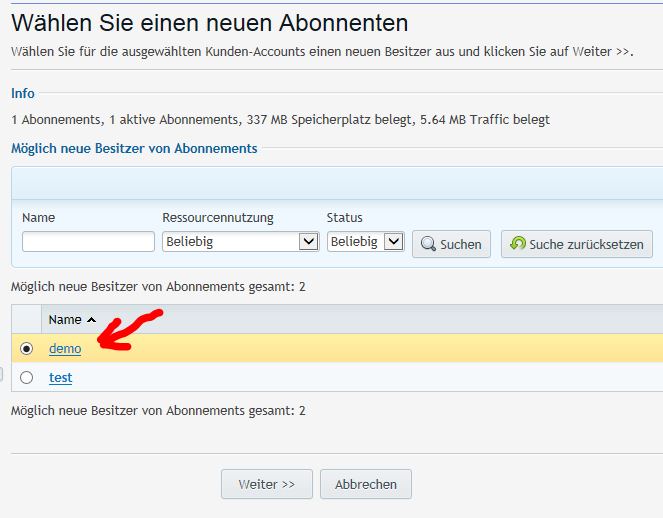Click the Info section heading
Viewport: 663px width, 518px height.
(x=23, y=93)
